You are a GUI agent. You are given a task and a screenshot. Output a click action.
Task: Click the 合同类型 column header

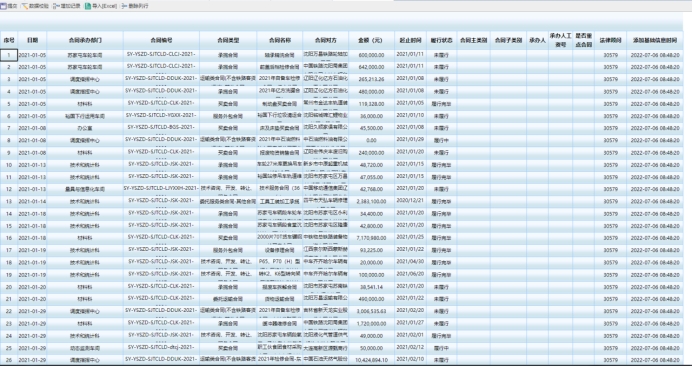pyautogui.click(x=228, y=40)
